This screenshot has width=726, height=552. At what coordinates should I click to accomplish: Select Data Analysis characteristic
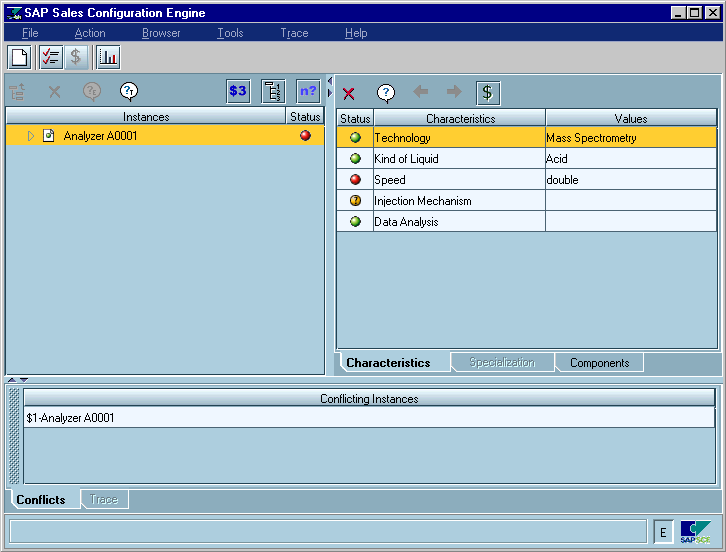pos(459,222)
